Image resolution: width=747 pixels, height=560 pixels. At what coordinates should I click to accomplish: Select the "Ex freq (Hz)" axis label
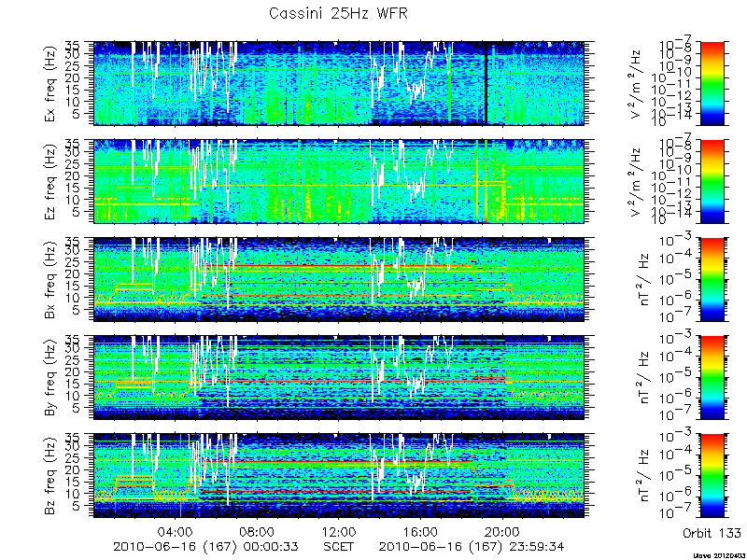[x=51, y=83]
